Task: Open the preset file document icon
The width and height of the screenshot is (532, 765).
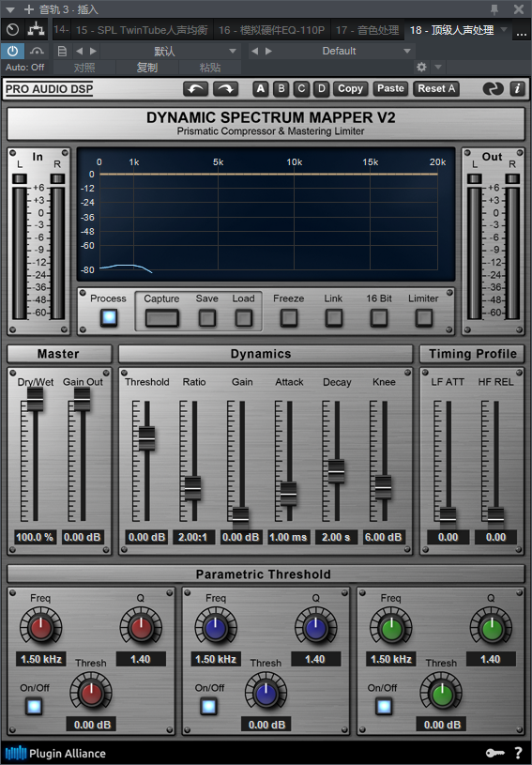Action: pyautogui.click(x=62, y=51)
